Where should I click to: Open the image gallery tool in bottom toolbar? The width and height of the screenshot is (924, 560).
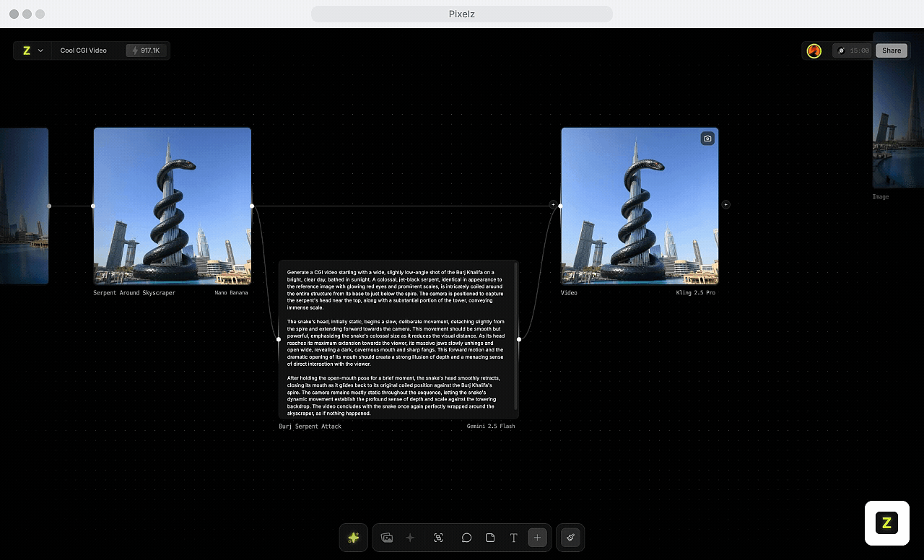(387, 538)
